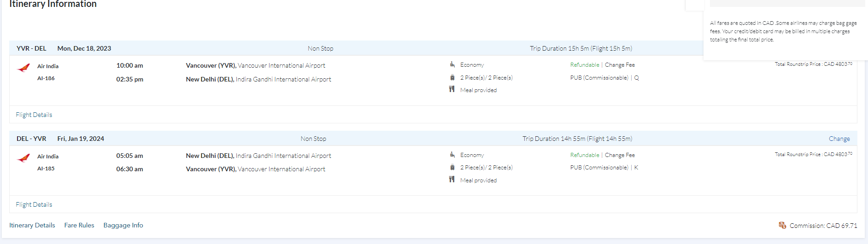Screen dimensions: 868x244
Task: Expand Flight Details for the YVR-DEL flight
Action: coord(34,115)
